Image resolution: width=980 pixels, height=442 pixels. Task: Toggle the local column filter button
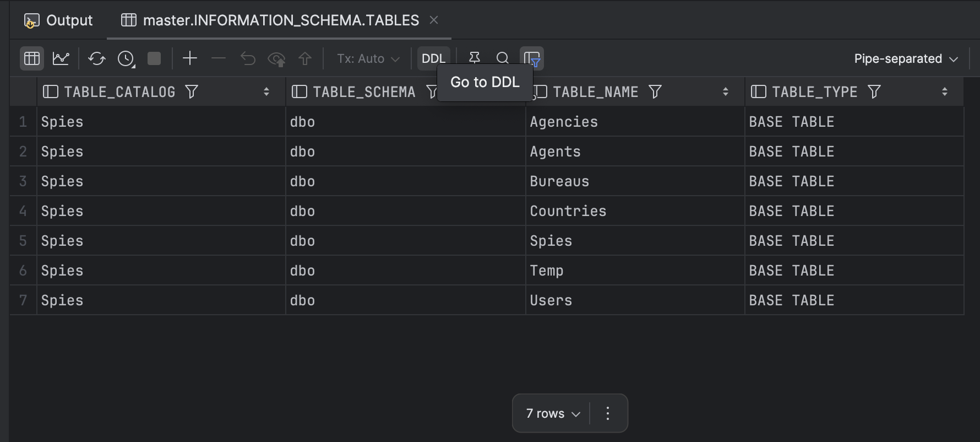[x=532, y=58]
